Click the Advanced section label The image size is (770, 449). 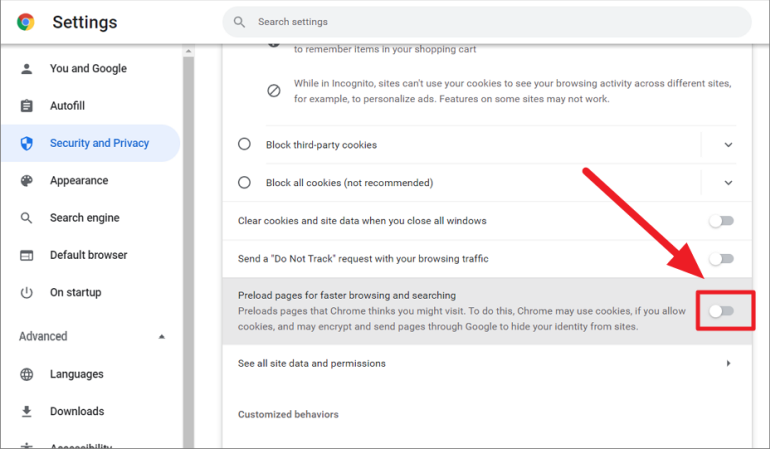[43, 337]
